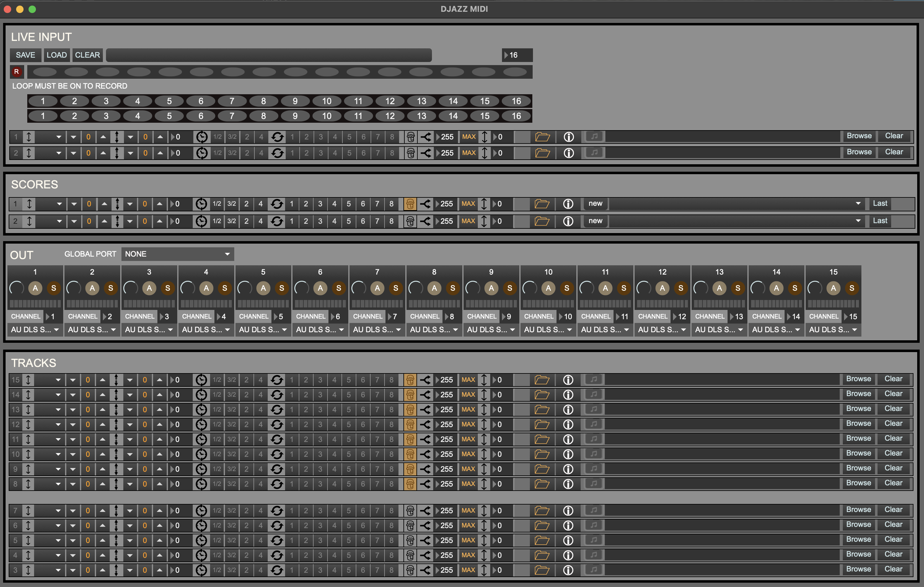Open AU DLS S... dropdown on output channel 7
The height and width of the screenshot is (587, 924).
377,330
